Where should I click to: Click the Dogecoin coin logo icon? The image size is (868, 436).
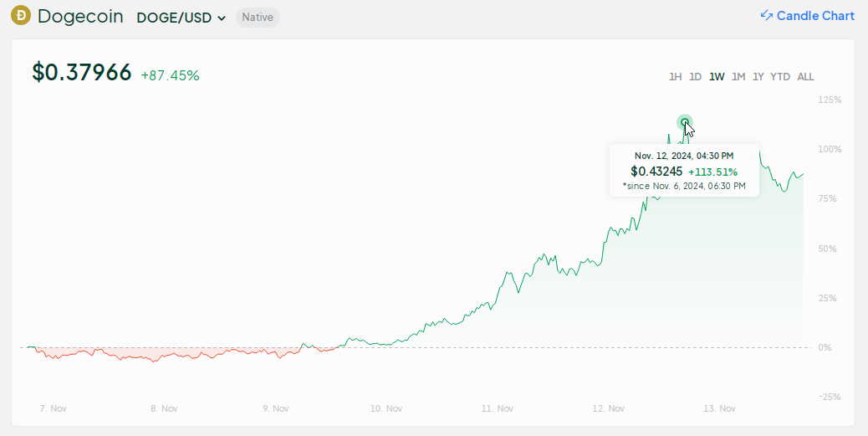(21, 16)
